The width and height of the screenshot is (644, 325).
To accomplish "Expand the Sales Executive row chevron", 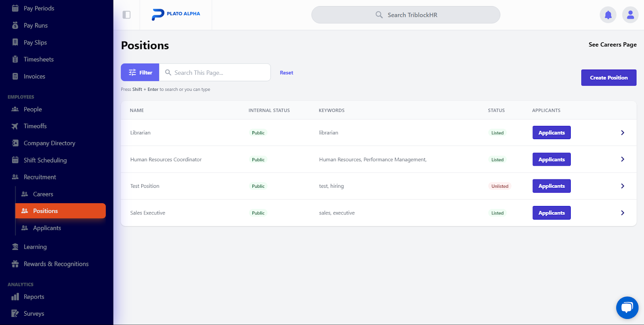I will coord(623,213).
